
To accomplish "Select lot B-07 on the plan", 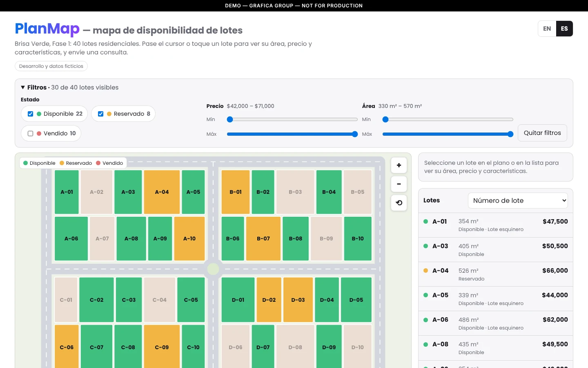I will tap(263, 239).
